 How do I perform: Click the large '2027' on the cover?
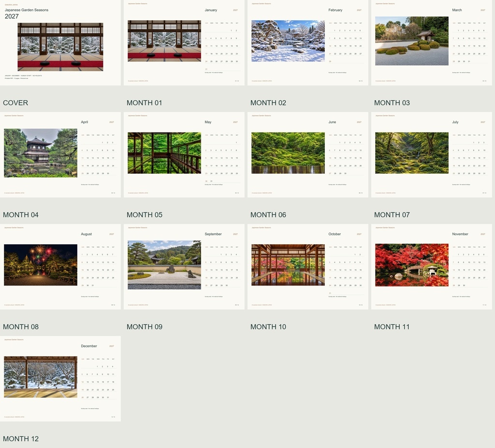click(x=12, y=16)
